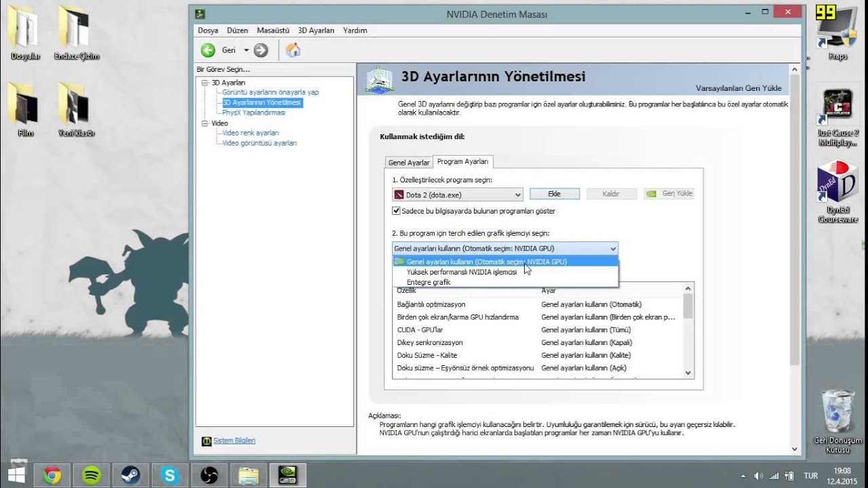Collapse the 3D Ayarları tree node

click(205, 83)
